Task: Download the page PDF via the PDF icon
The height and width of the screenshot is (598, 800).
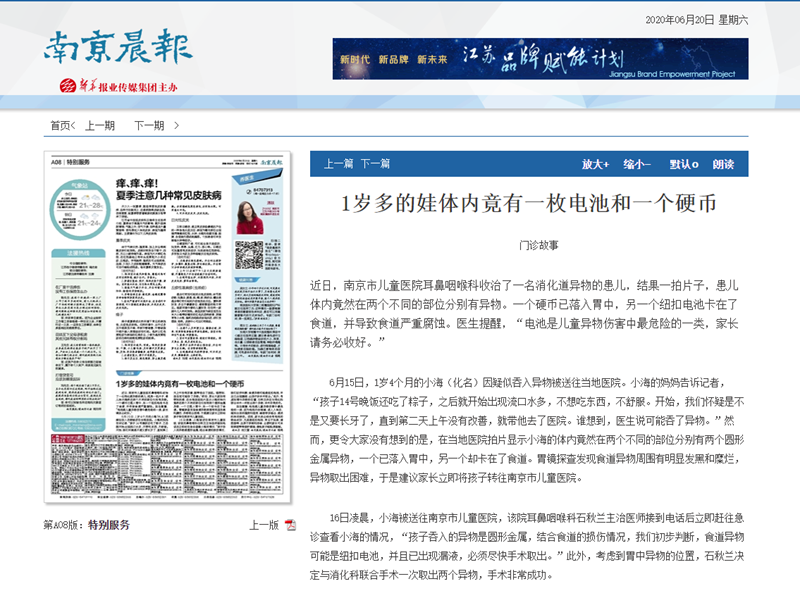Action: coord(290,525)
